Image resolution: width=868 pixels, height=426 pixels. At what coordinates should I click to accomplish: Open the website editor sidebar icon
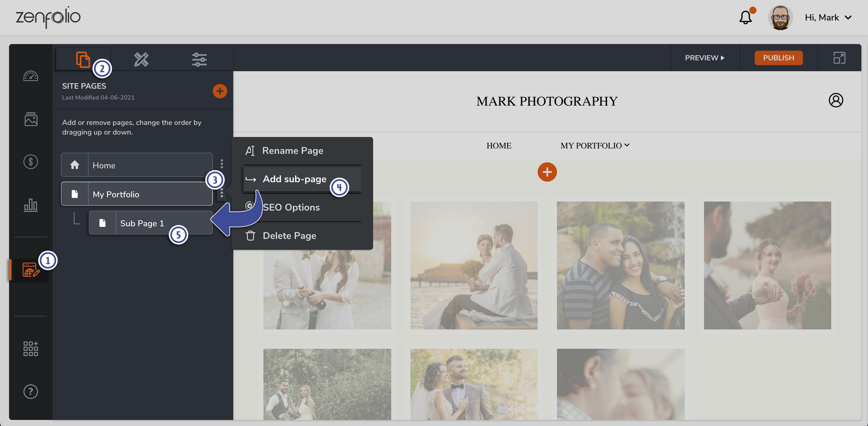pos(30,270)
